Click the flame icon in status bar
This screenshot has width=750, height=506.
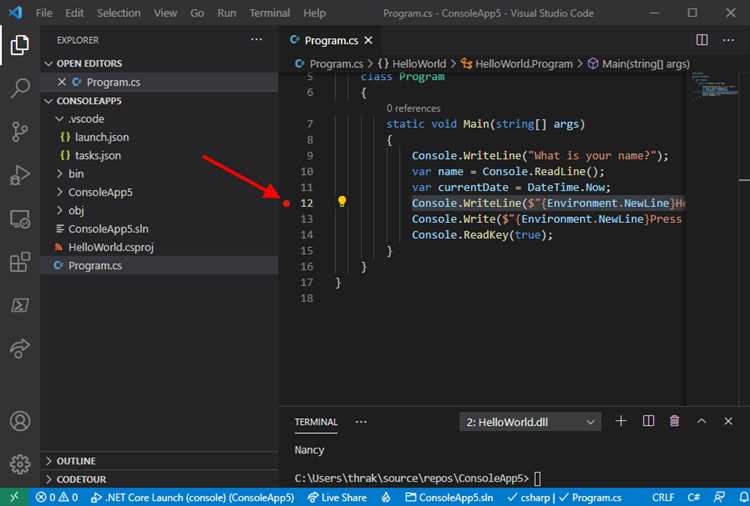[x=386, y=497]
